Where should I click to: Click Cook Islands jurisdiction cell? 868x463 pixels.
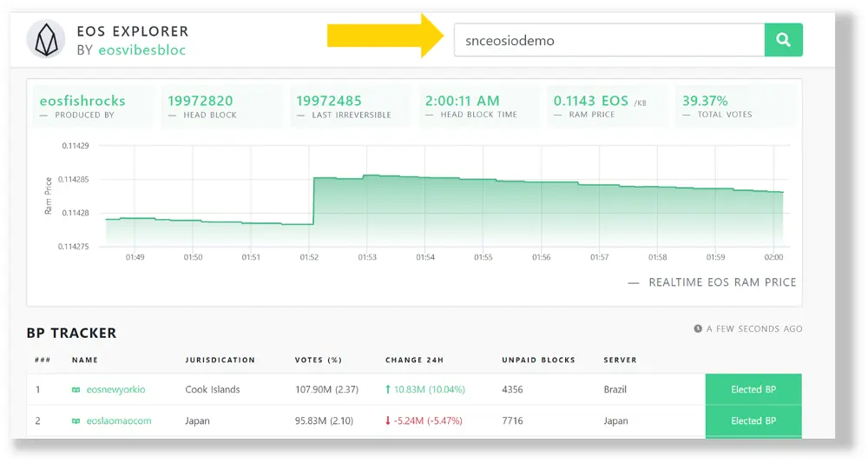point(213,389)
